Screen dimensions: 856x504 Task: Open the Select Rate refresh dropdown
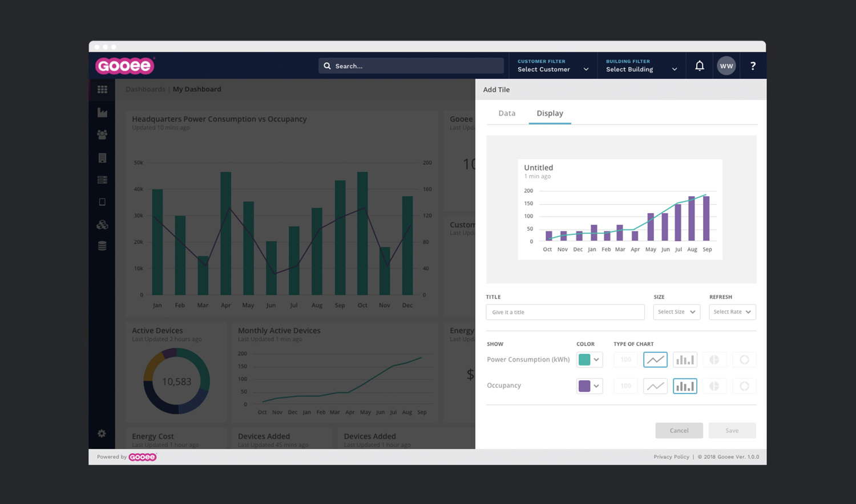732,312
